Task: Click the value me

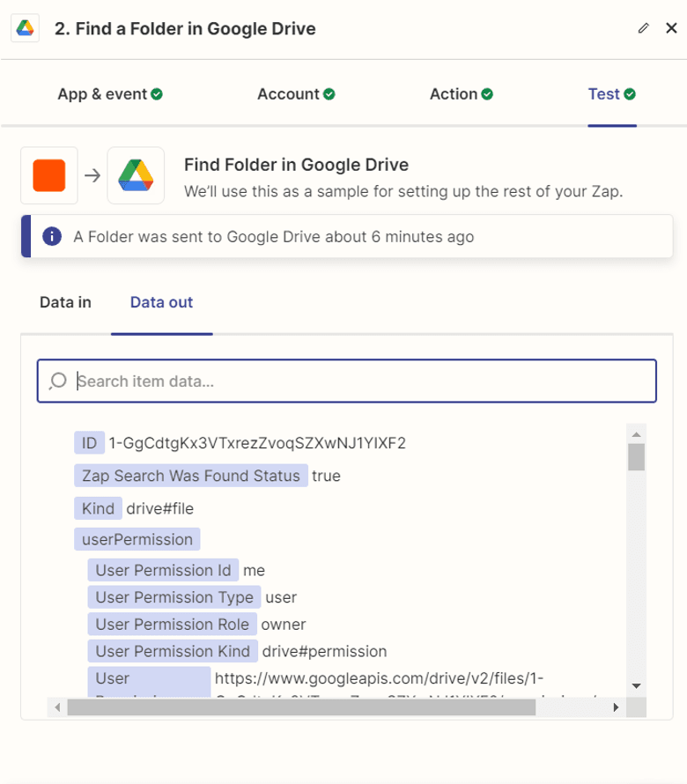Action: 254,571
